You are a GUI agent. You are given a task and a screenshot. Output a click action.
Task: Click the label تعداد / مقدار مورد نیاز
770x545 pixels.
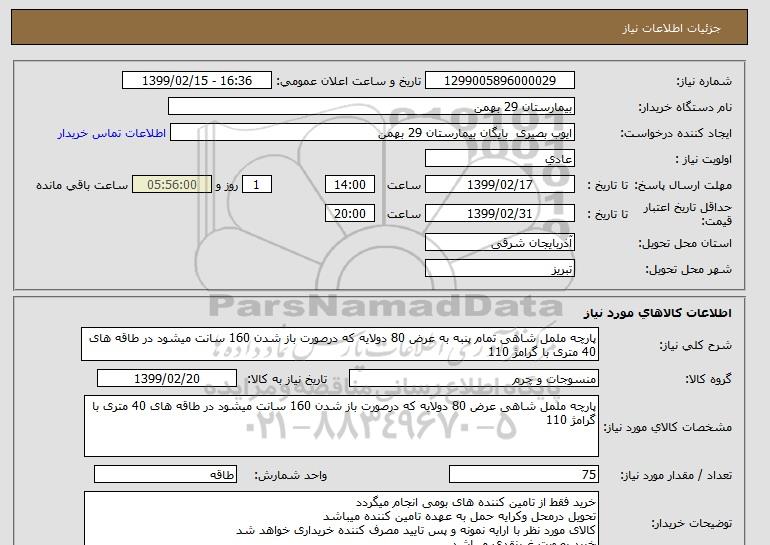676,475
